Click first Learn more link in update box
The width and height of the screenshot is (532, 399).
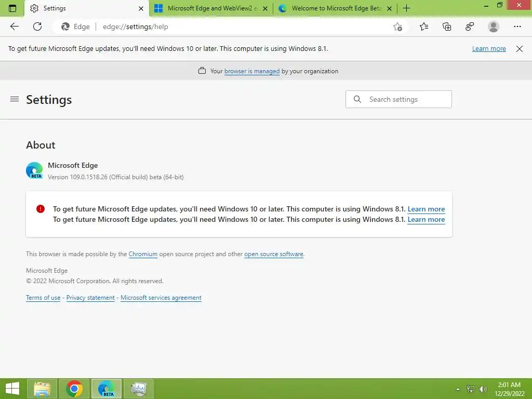coord(426,209)
